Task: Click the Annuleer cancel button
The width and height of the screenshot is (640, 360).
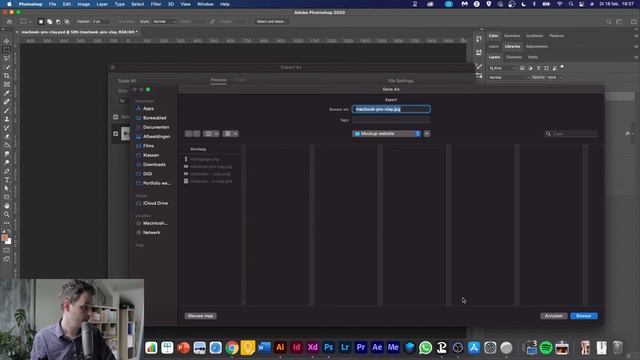Action: [x=553, y=316]
